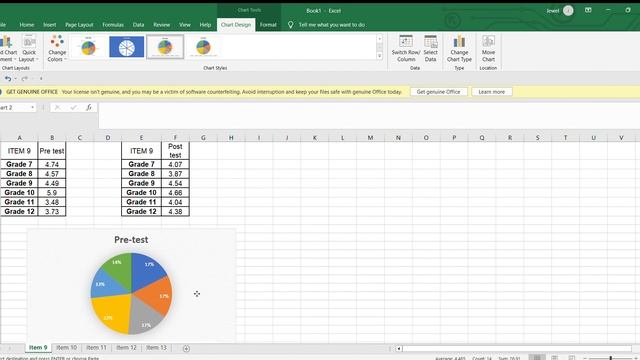Screen dimensions: 640x360
Task: Select the first pie chart style thumbnail
Action: (x=88, y=47)
